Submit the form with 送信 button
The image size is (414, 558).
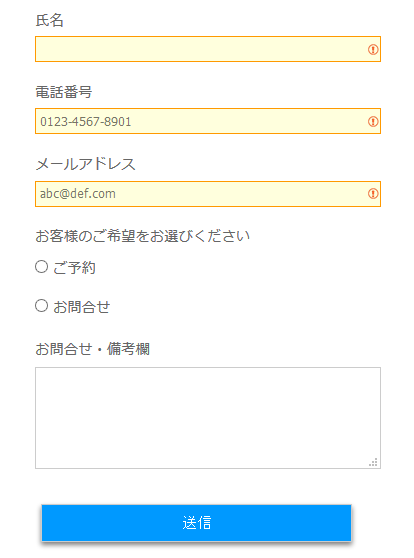[x=196, y=523]
